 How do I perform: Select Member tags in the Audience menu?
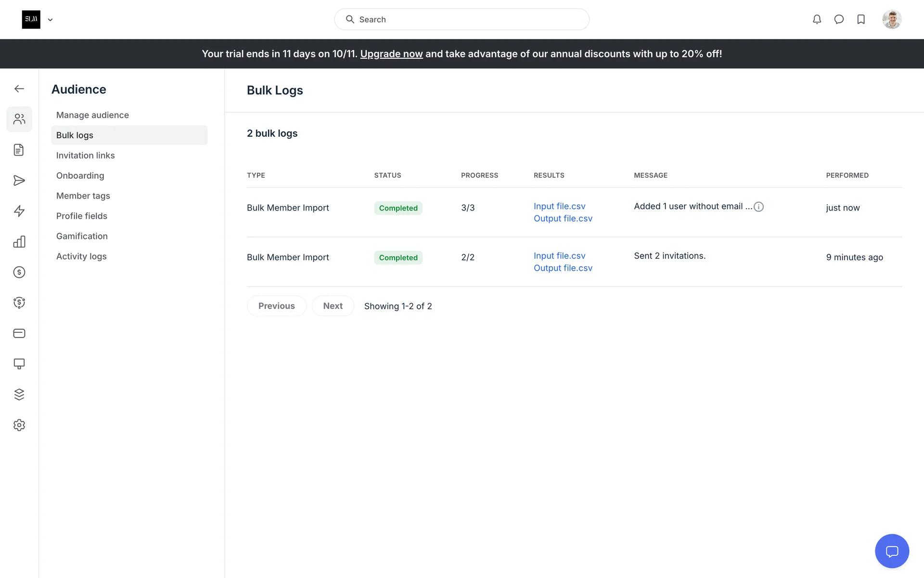(83, 196)
